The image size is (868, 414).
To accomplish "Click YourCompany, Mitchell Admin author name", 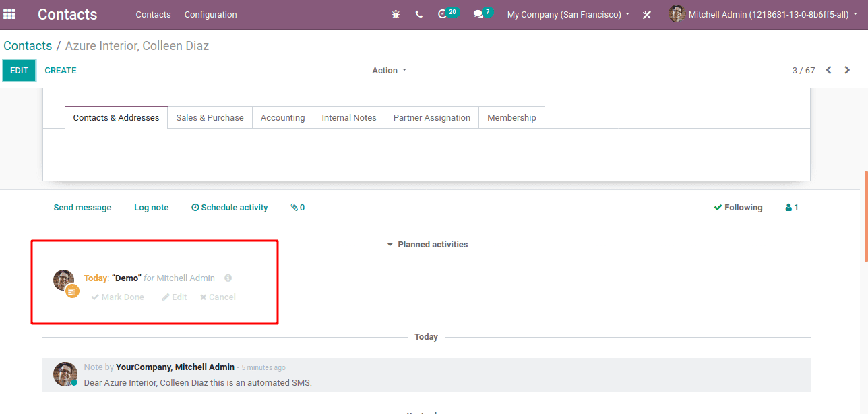I will tap(175, 367).
